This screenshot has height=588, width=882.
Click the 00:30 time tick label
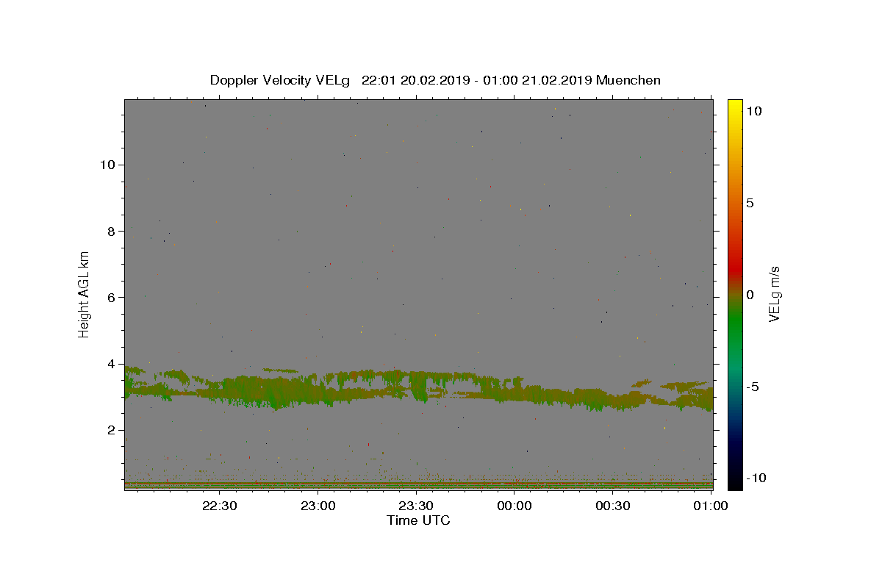point(612,506)
